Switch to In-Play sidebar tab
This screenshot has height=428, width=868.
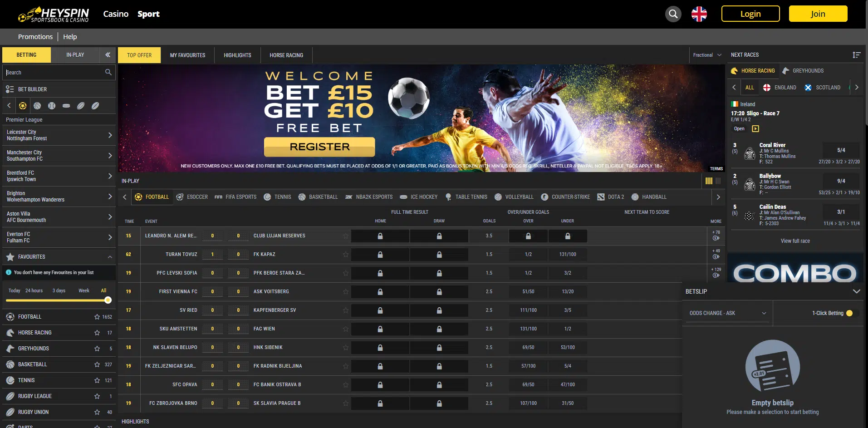point(75,55)
